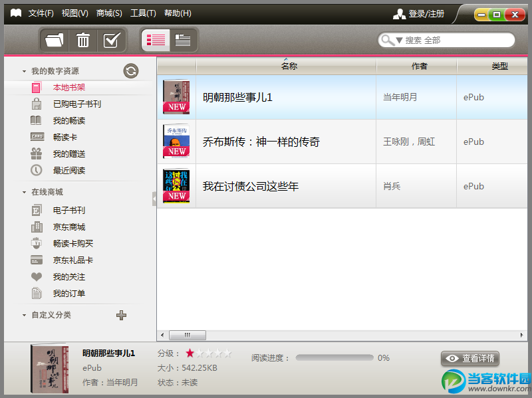Viewport: 532px width, 398px height.
Task: Click the trash icon to delete books
Action: tap(82, 40)
